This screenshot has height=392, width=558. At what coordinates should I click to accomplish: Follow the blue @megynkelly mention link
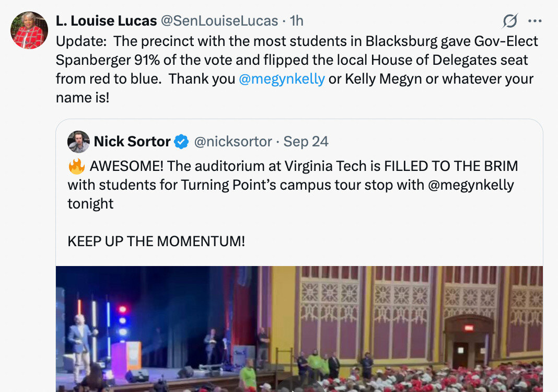click(x=282, y=79)
